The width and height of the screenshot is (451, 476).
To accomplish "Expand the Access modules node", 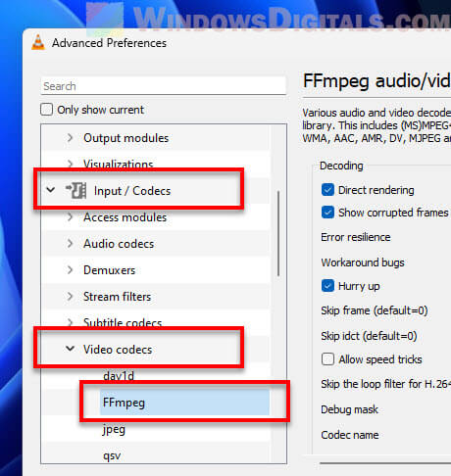I will pyautogui.click(x=70, y=216).
